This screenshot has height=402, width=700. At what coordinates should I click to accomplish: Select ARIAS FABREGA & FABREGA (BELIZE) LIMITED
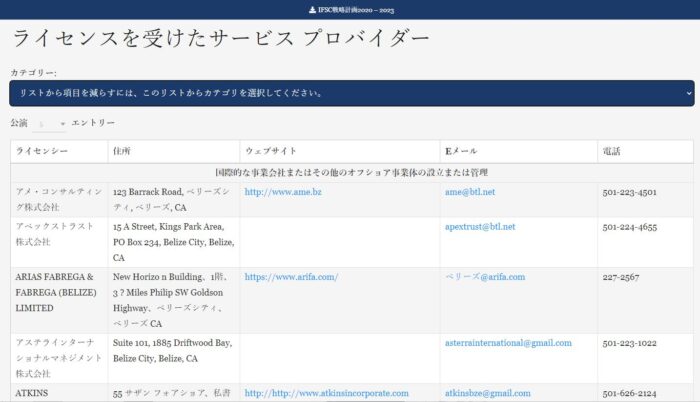[x=56, y=293]
